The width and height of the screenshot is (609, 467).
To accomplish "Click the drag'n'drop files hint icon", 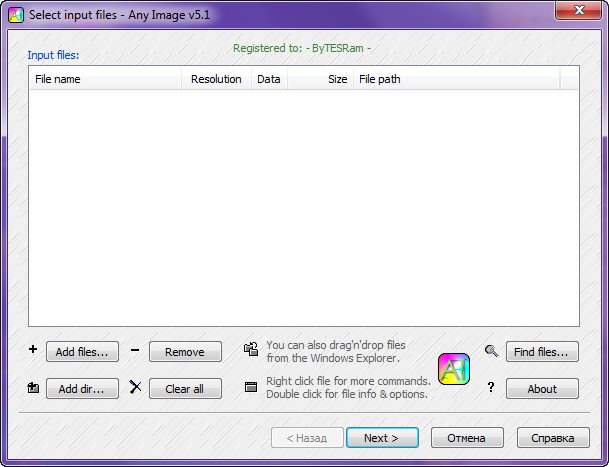I will 251,349.
